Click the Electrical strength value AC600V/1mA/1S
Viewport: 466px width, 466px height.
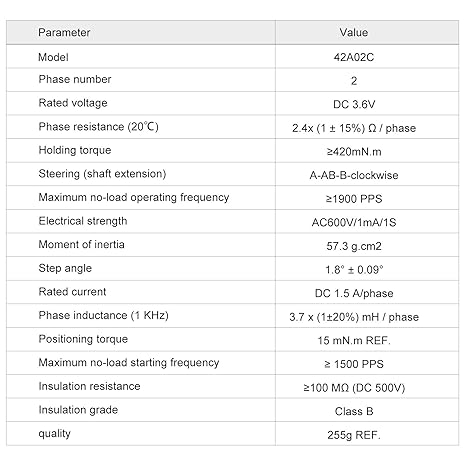(x=354, y=223)
